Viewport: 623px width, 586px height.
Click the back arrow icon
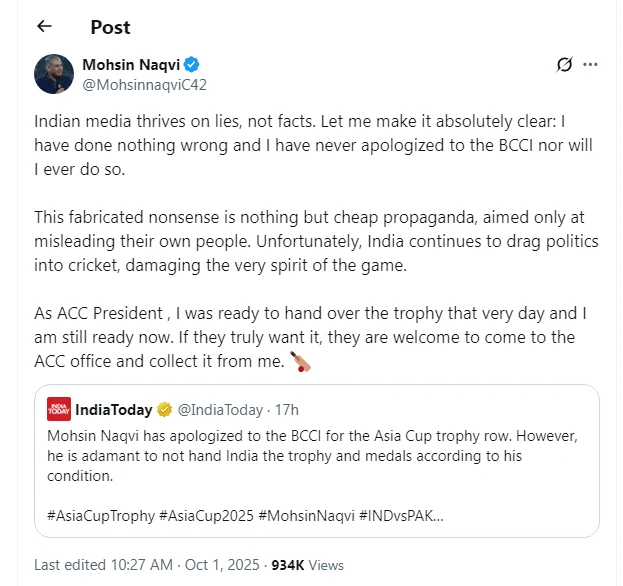pos(45,26)
